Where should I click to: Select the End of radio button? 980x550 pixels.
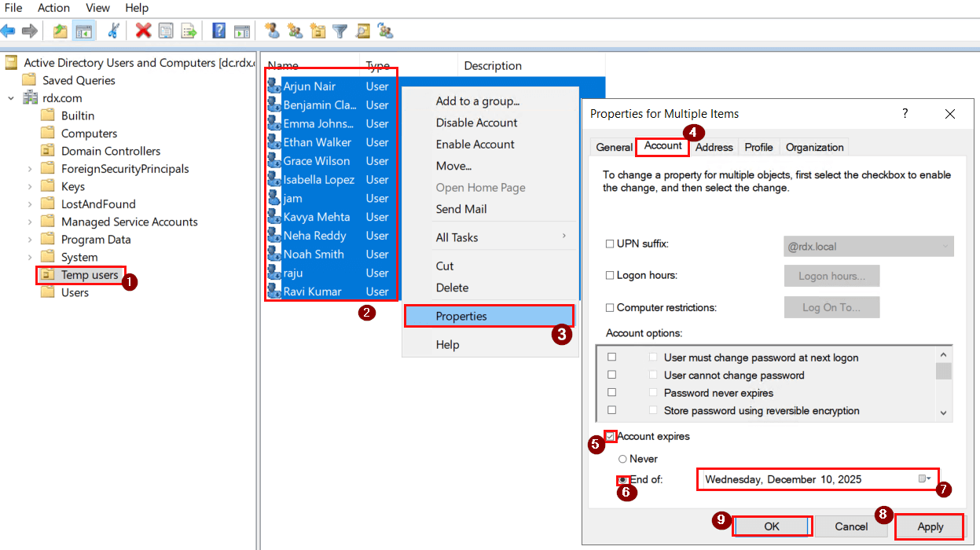pyautogui.click(x=623, y=478)
